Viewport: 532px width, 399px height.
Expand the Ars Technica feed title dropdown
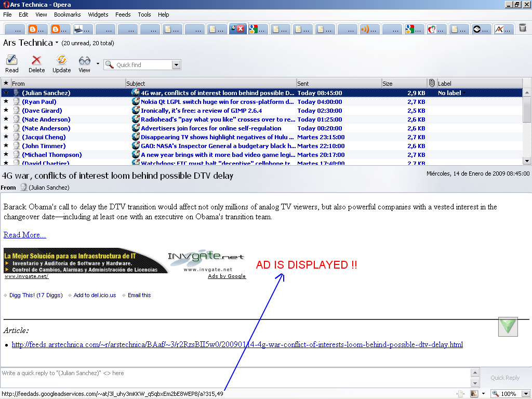[x=57, y=43]
